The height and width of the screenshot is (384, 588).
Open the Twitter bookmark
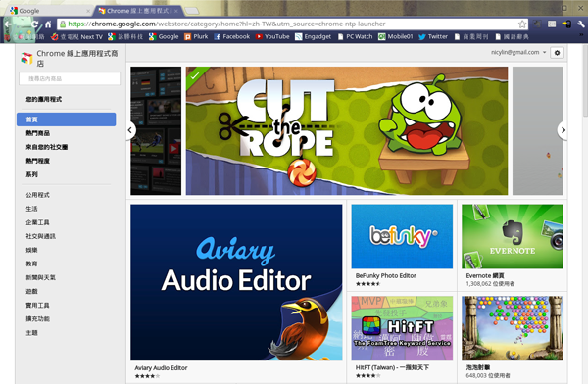[433, 37]
